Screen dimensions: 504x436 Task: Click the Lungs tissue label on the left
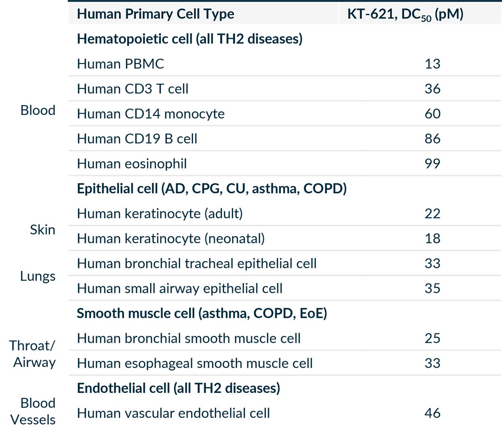(38, 276)
